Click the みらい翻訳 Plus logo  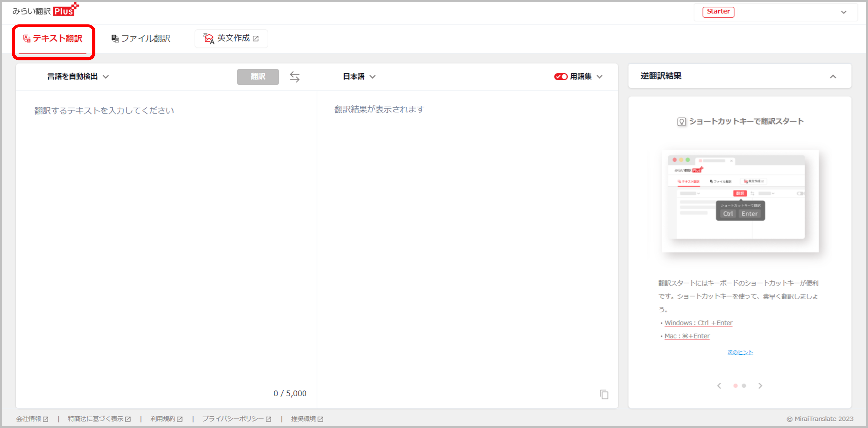coord(46,10)
